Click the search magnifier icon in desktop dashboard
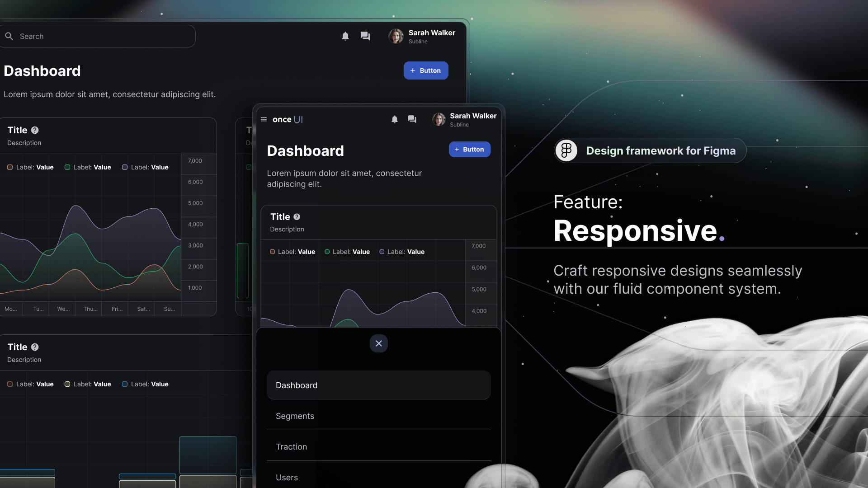Viewport: 868px width, 488px height. (9, 36)
